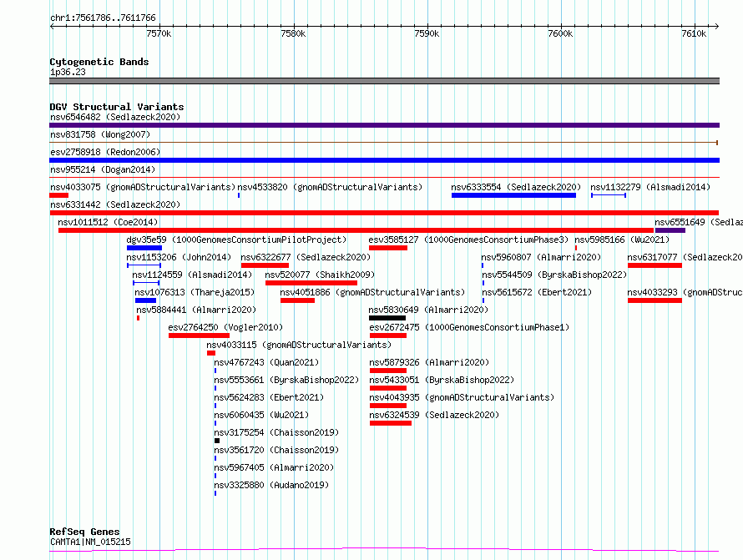Click the 7590k ruler position marker
This screenshot has width=743, height=560.
tap(427, 33)
